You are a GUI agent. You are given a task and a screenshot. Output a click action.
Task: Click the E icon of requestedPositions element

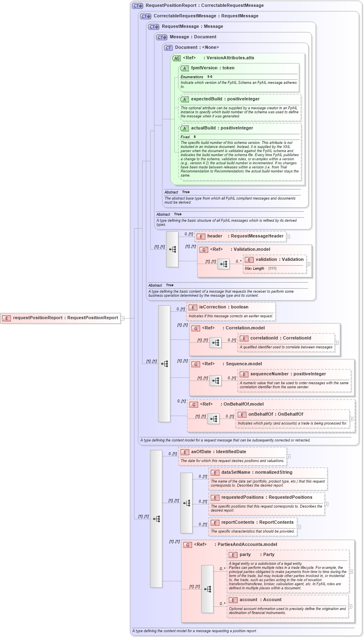215,498
